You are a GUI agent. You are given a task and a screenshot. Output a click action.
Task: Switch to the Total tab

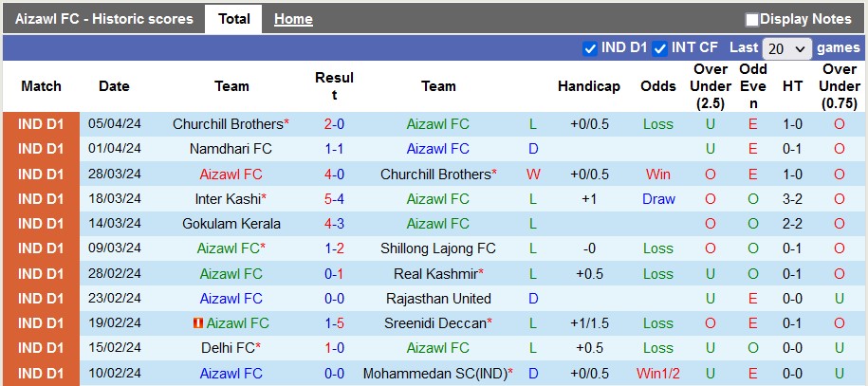pyautogui.click(x=233, y=19)
